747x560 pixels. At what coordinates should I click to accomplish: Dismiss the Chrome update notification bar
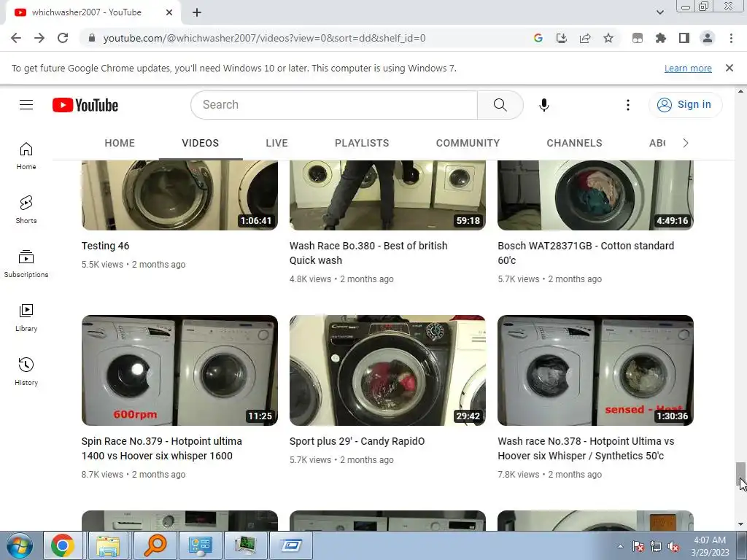[x=729, y=68]
